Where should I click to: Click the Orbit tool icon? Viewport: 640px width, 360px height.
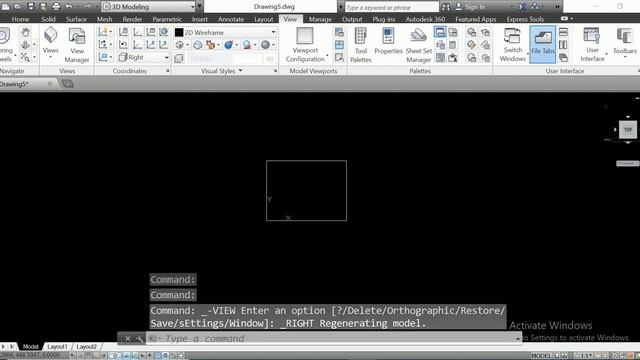click(25, 45)
